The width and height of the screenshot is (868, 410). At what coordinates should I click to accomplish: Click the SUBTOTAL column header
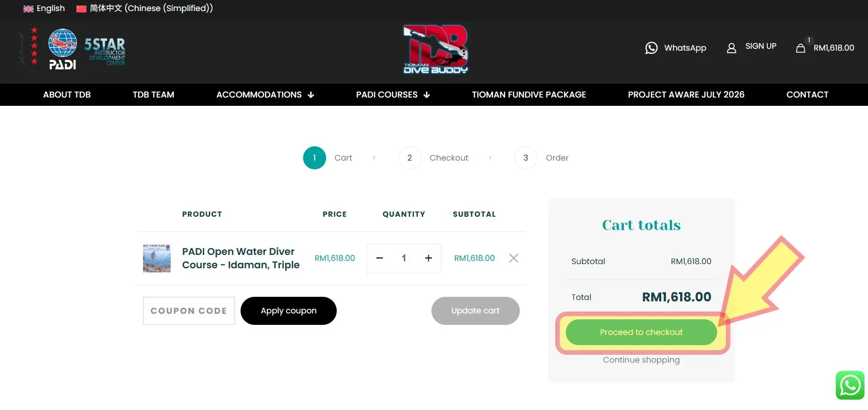pos(474,214)
